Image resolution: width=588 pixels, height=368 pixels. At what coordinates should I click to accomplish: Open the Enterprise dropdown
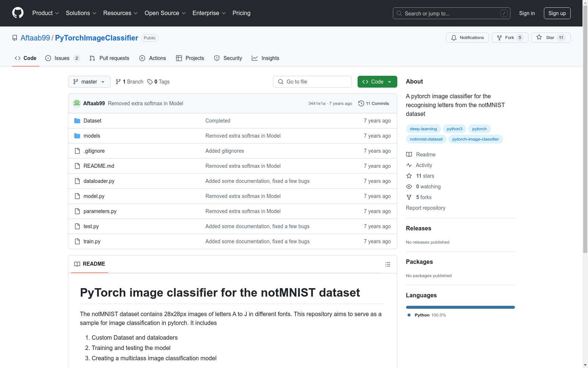tap(209, 13)
